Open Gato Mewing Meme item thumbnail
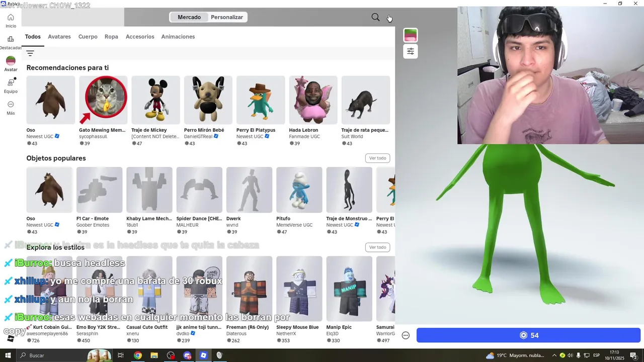This screenshot has height=362, width=644. 103,100
